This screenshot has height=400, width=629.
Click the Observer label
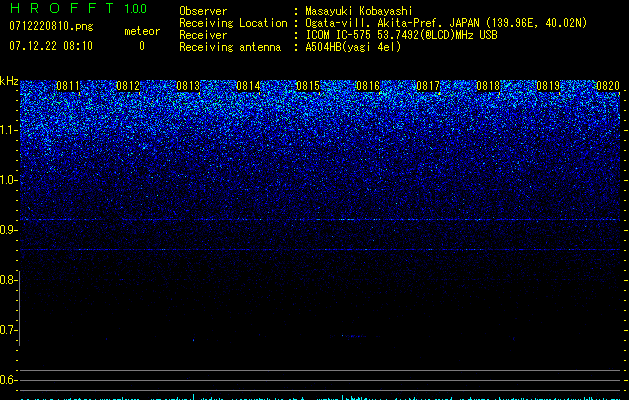(x=203, y=11)
